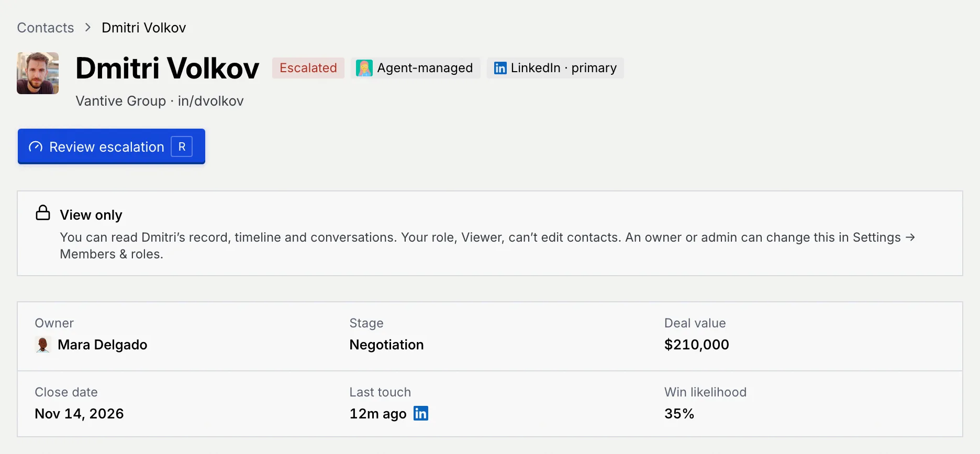Open the Contacts breadcrumb link
The image size is (980, 454).
click(x=46, y=28)
